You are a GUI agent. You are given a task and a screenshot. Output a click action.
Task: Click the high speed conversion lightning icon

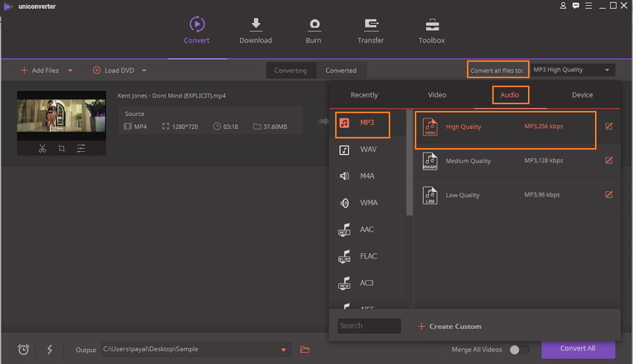point(50,349)
